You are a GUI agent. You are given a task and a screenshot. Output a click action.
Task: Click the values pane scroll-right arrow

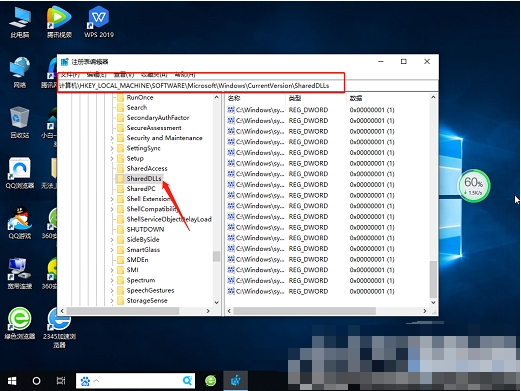pyautogui.click(x=425, y=311)
